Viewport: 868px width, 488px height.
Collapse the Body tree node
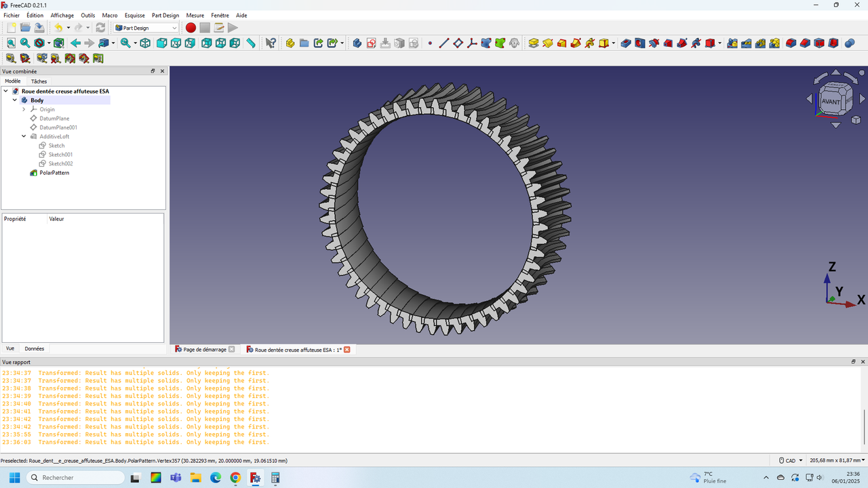click(x=15, y=100)
